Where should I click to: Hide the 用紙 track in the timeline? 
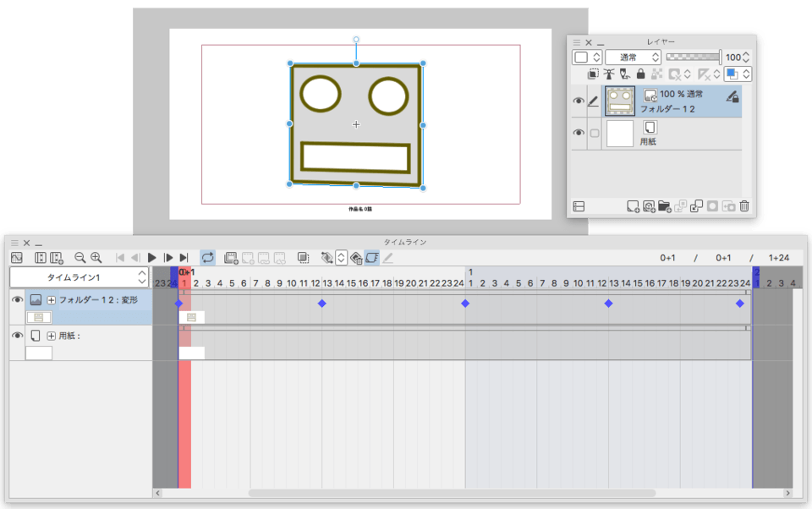tap(17, 336)
